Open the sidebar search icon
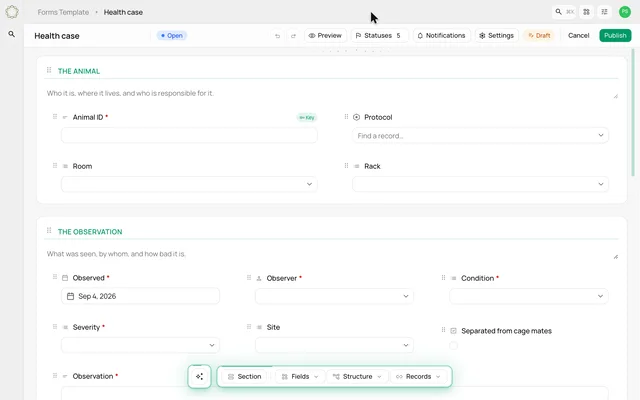 pyautogui.click(x=11, y=34)
